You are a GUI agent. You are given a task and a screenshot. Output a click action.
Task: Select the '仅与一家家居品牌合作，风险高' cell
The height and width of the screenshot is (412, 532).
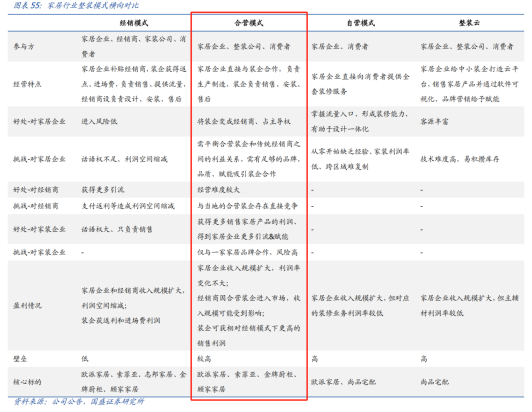[248, 252]
